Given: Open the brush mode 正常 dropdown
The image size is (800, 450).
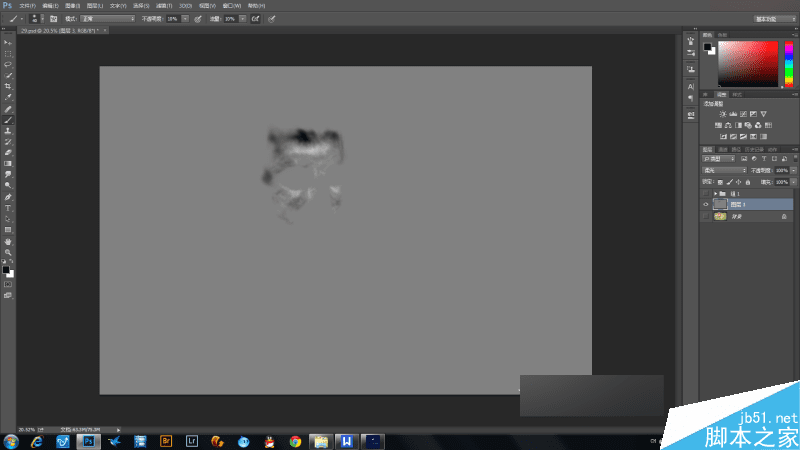Looking at the screenshot, I should pos(108,19).
